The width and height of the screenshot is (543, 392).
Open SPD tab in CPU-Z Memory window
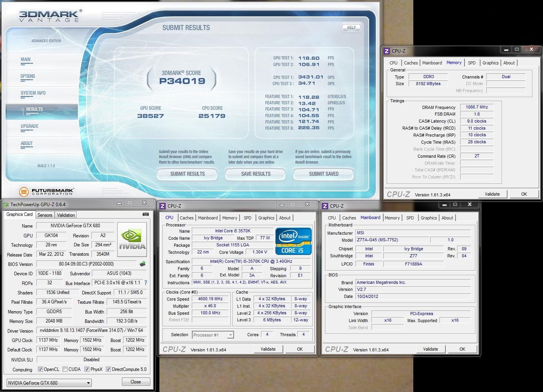tap(472, 63)
